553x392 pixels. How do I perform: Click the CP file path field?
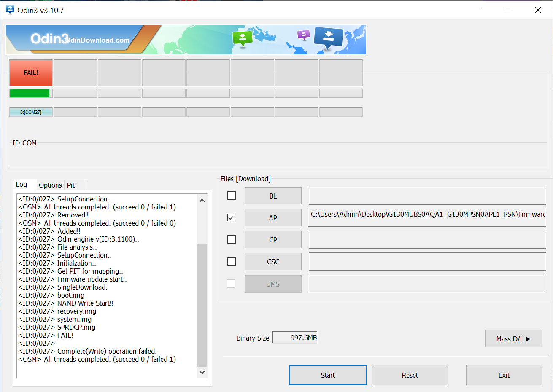(x=427, y=240)
